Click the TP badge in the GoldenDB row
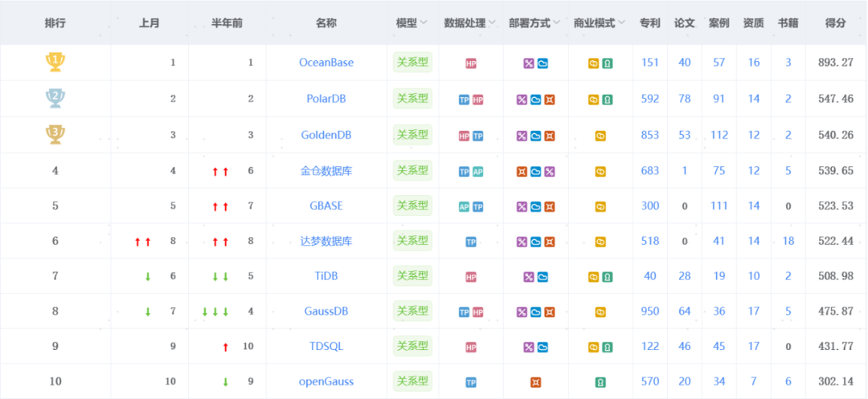This screenshot has height=399, width=868. coord(477,136)
